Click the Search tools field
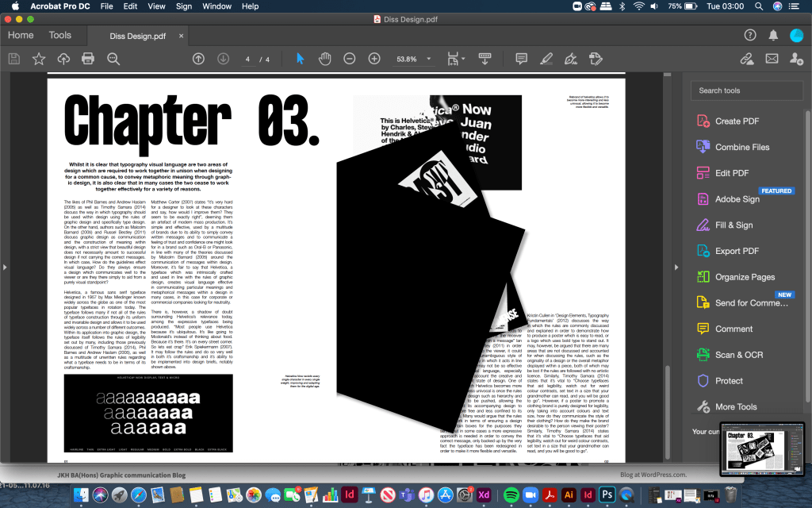812x508 pixels. click(745, 90)
